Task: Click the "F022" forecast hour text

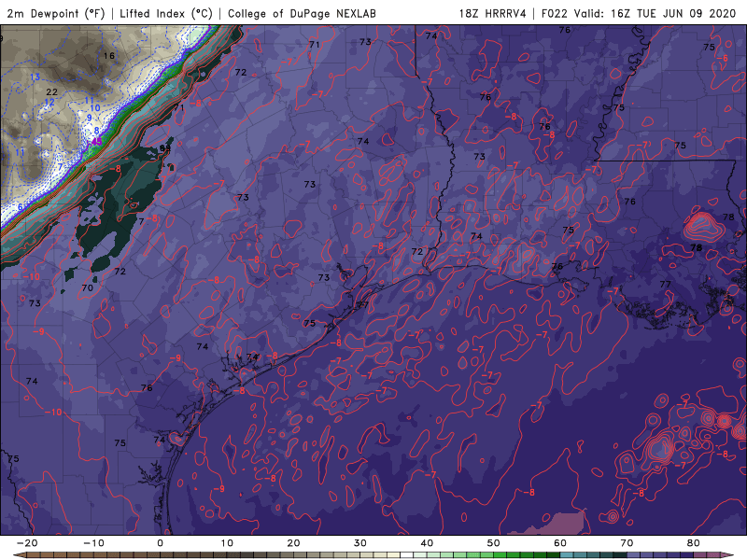Action: (x=556, y=14)
